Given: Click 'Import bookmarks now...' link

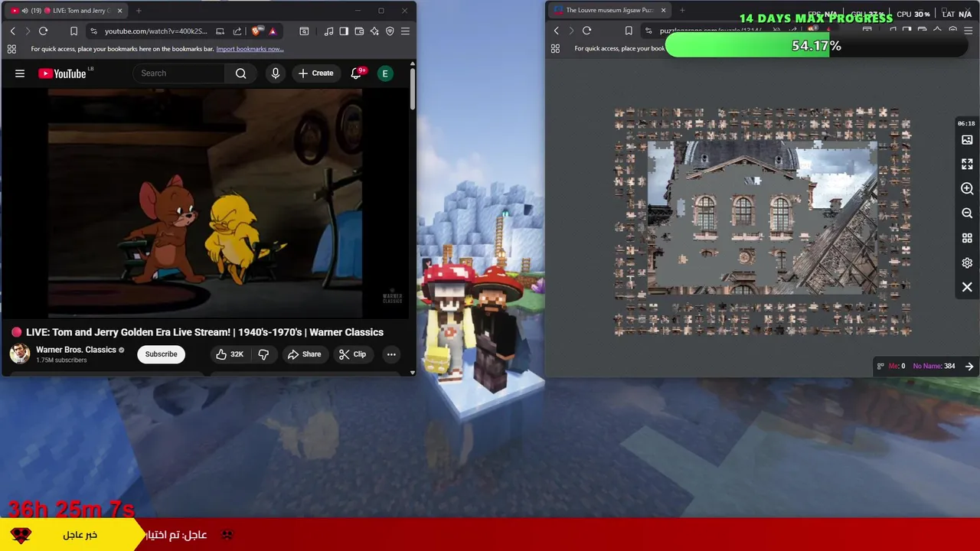Looking at the screenshot, I should [x=250, y=49].
